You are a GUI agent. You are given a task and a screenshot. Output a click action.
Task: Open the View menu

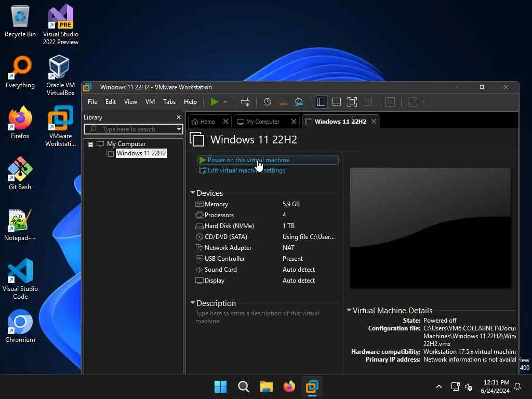coord(130,102)
